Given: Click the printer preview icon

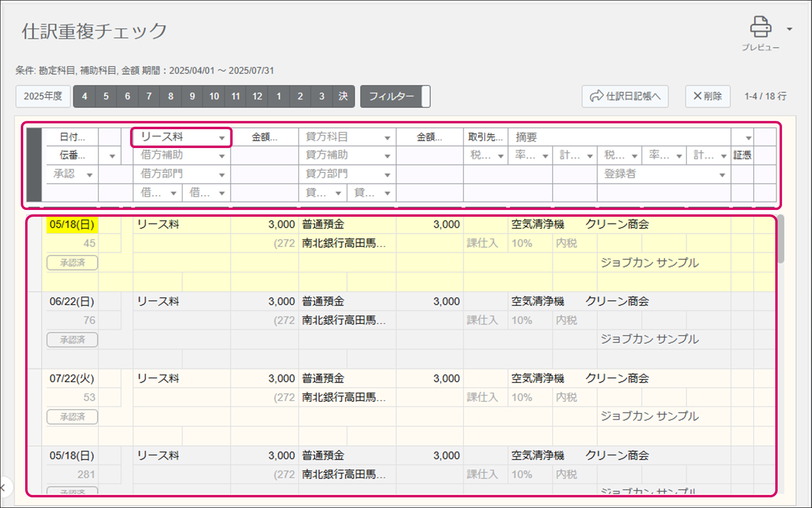Looking at the screenshot, I should (760, 28).
